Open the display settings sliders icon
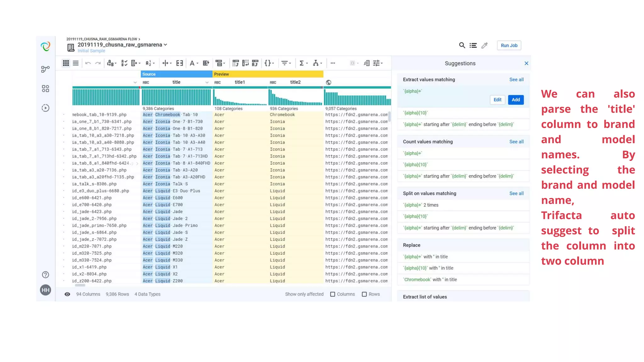Image resolution: width=644 pixels, height=362 pixels. (x=377, y=63)
